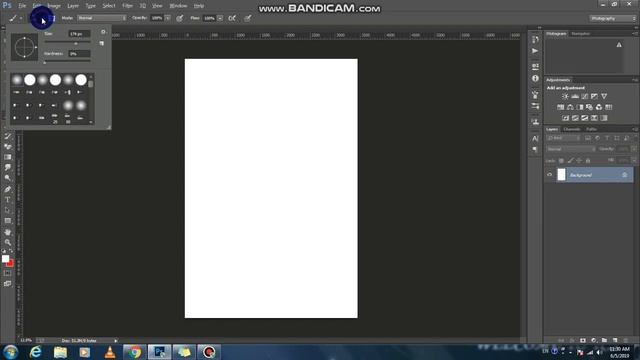Open the Filter menu

pyautogui.click(x=127, y=6)
